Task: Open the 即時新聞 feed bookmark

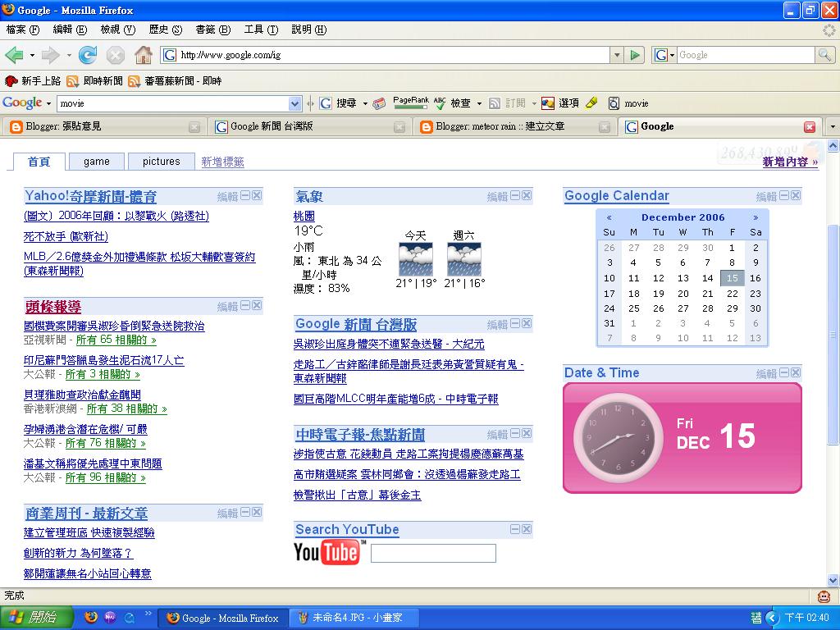Action: [95, 81]
